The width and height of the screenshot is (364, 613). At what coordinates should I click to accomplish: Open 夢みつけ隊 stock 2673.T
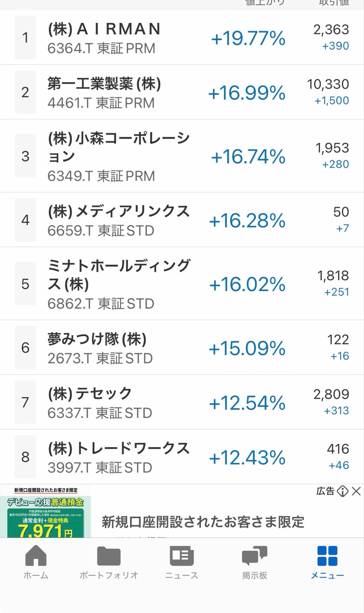[182, 347]
